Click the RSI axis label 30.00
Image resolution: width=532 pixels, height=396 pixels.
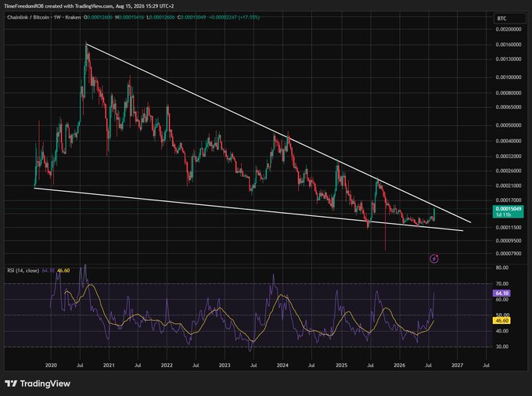click(501, 347)
